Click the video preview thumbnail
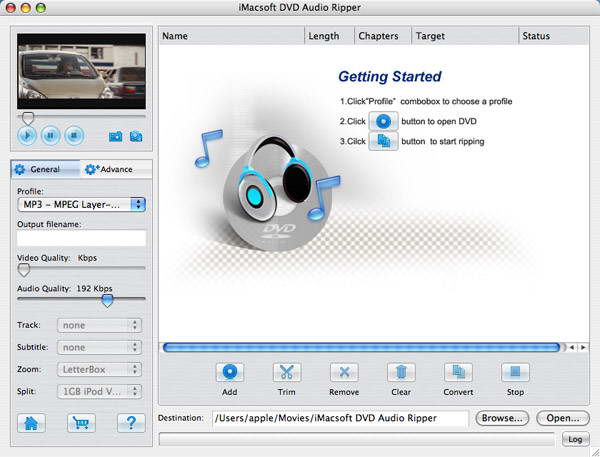Image resolution: width=600 pixels, height=457 pixels. (81, 71)
